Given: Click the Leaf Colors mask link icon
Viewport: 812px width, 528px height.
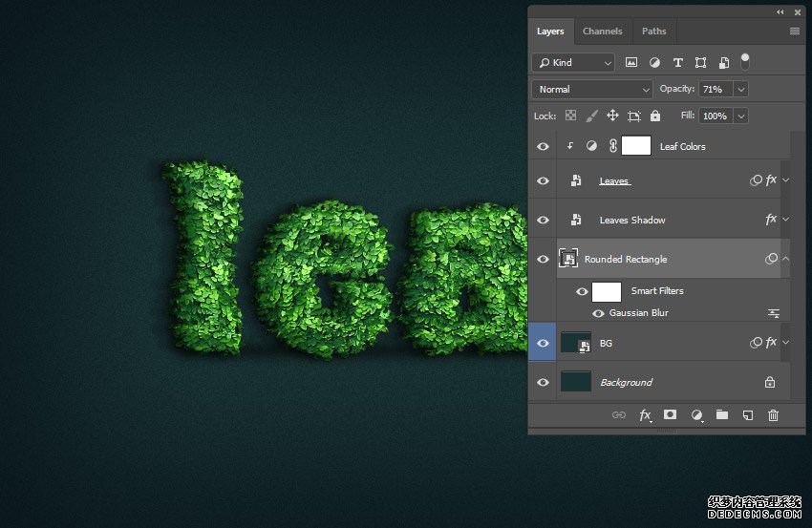Looking at the screenshot, I should click(612, 146).
